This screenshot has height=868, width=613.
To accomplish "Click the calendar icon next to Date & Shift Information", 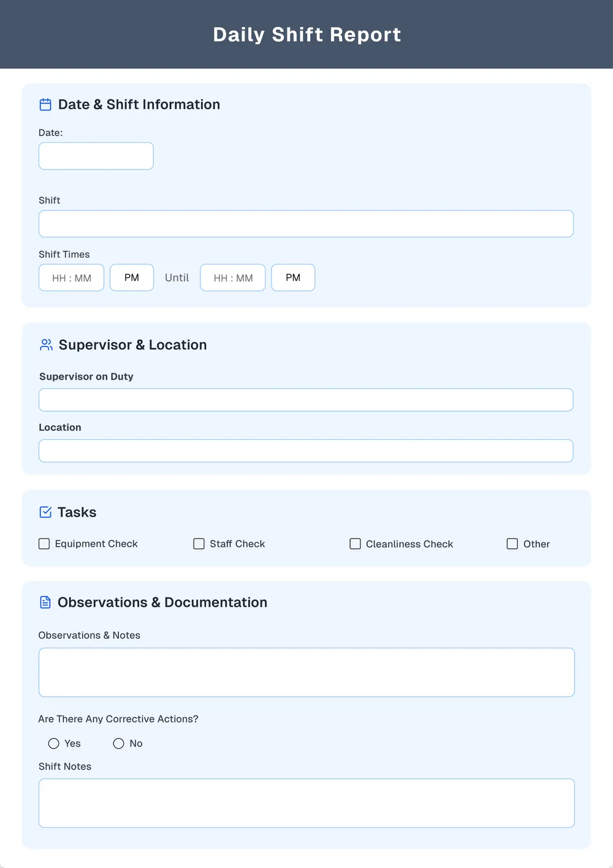I will point(45,104).
